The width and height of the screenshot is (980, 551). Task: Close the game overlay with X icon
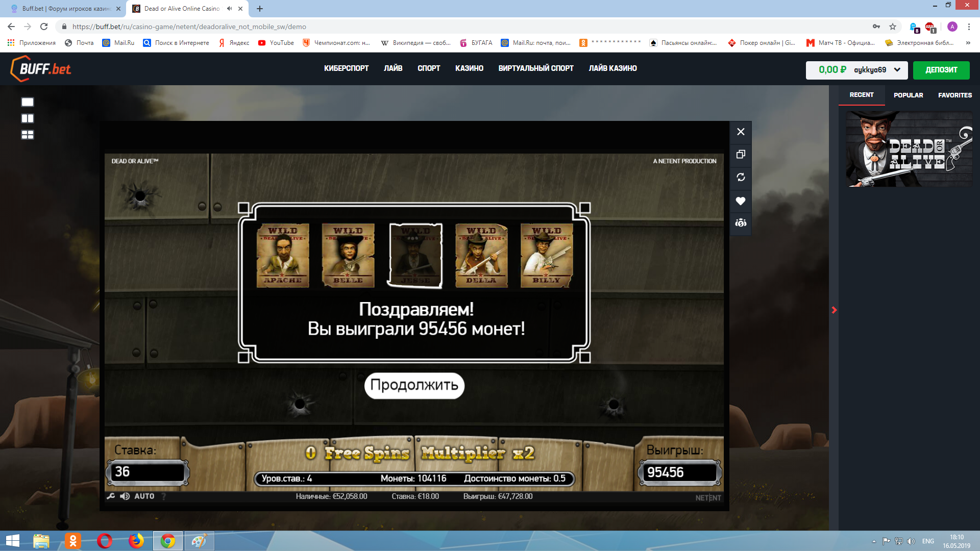pos(741,132)
